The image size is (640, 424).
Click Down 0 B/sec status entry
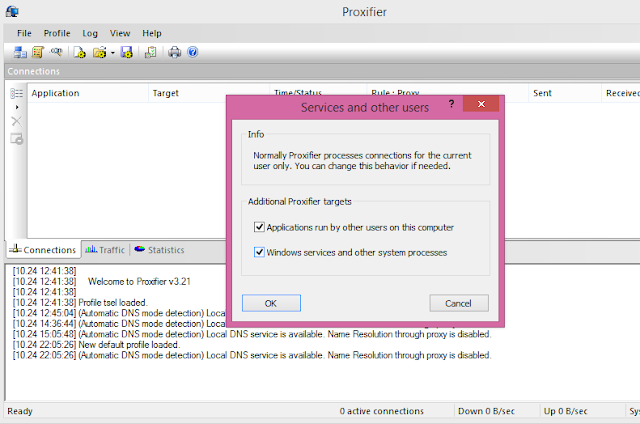(x=486, y=411)
